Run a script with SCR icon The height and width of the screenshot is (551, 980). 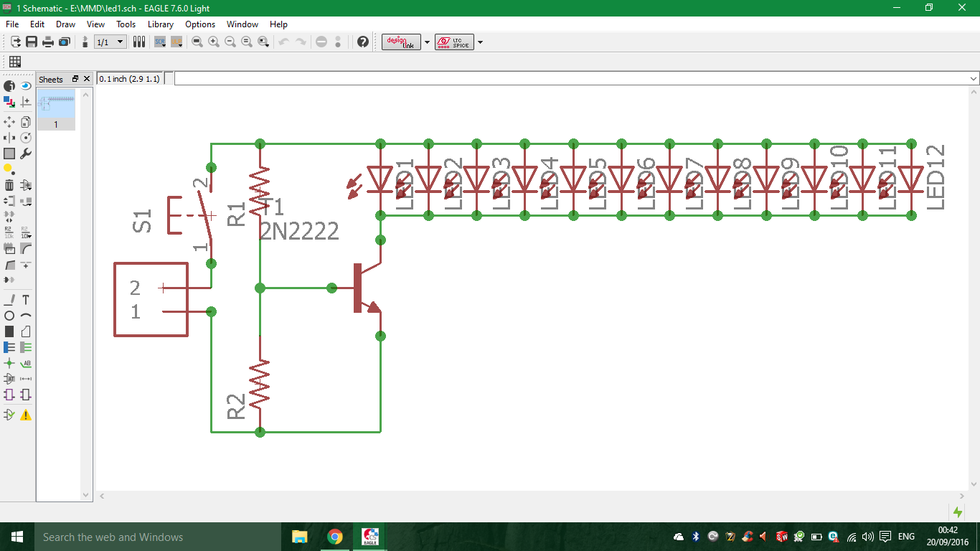pyautogui.click(x=160, y=42)
